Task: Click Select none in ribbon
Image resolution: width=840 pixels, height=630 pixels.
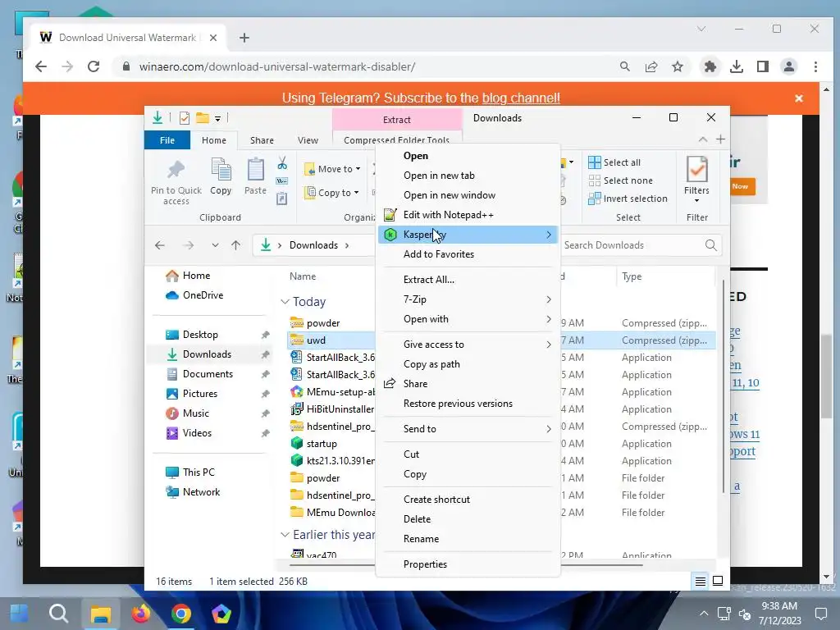Action: 620,180
